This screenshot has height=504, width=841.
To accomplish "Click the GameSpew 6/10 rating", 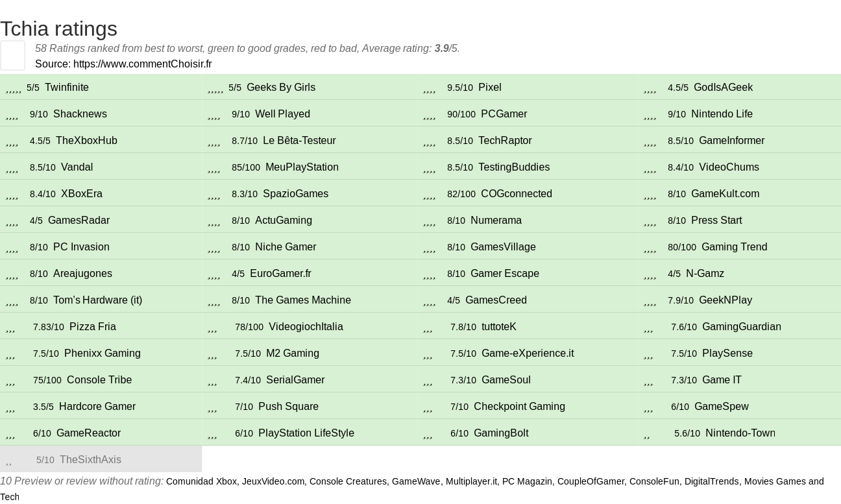I will (740, 406).
